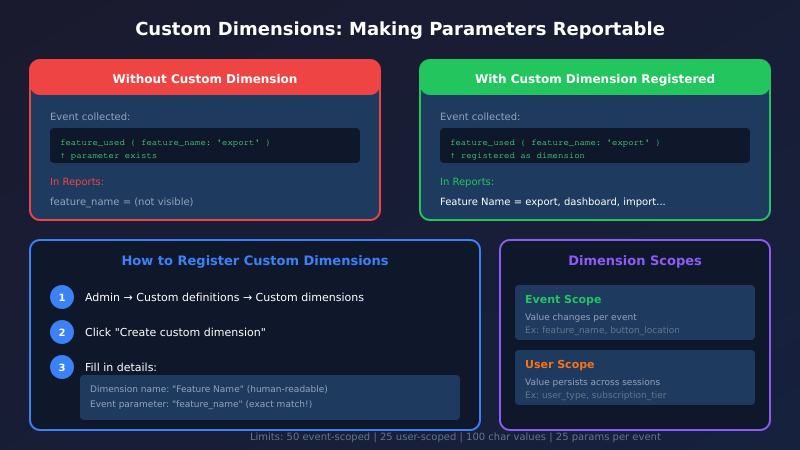
Task: Click 'Ex: feature_name, button_location' example
Action: (602, 330)
